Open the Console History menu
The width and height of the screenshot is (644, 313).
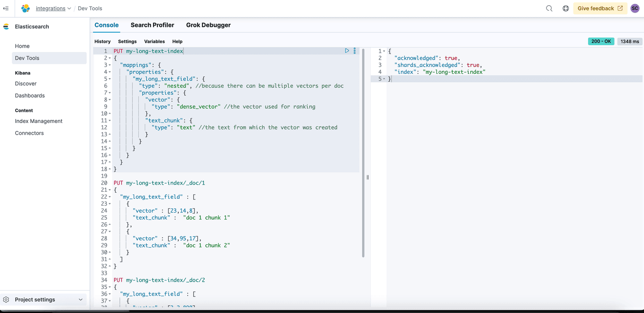(102, 41)
